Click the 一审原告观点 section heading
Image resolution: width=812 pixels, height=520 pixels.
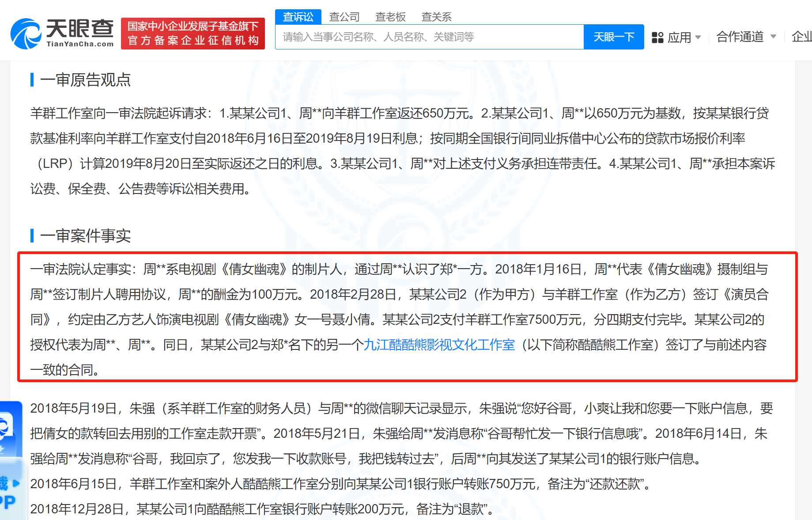(x=86, y=80)
